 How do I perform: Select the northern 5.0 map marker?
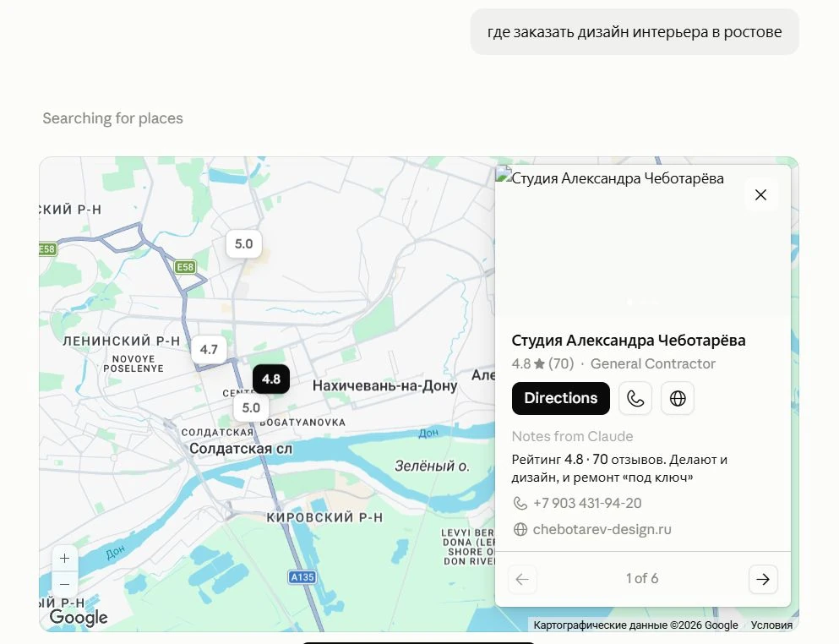[243, 244]
